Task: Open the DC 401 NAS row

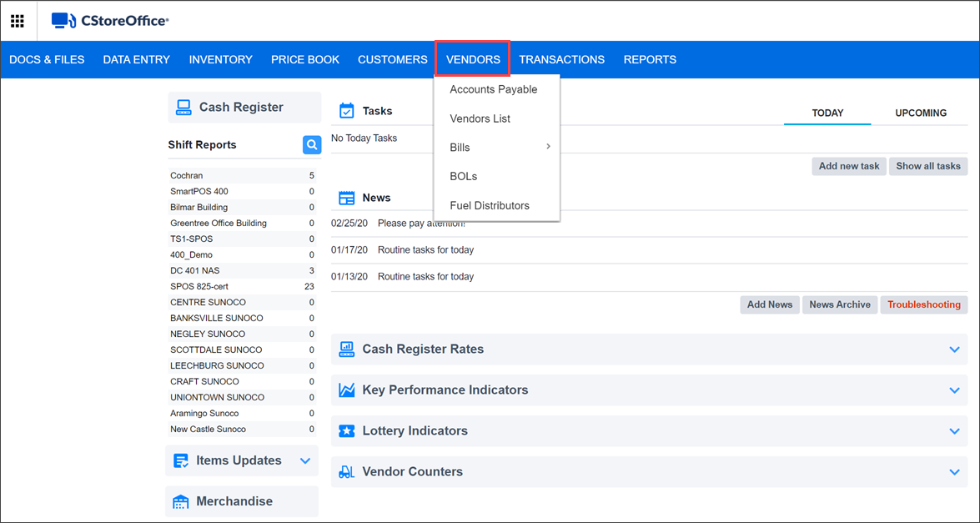Action: point(243,270)
